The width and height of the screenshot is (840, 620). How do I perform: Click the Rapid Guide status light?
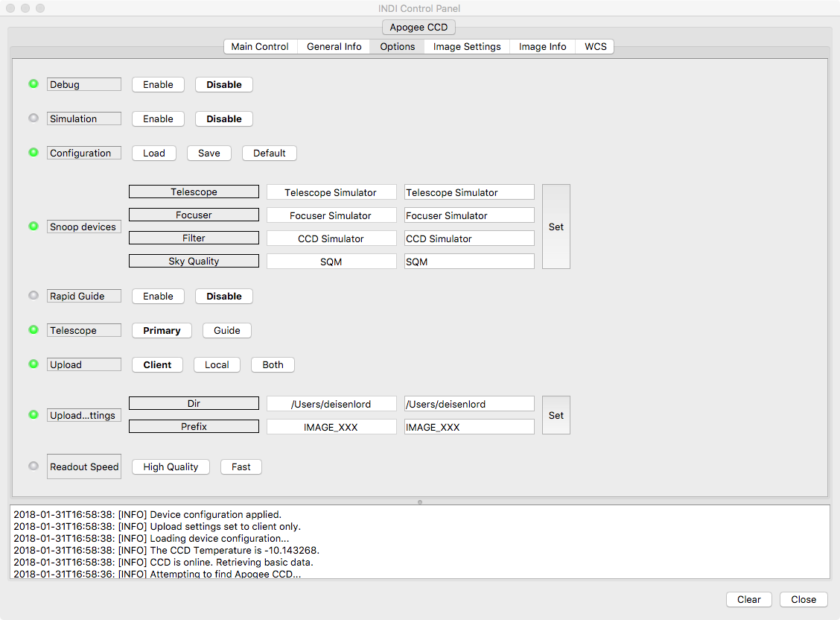34,296
